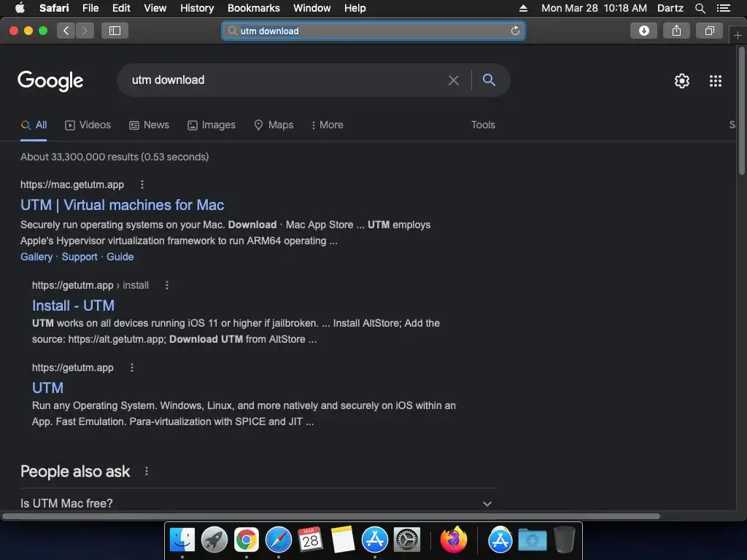Open Notification Center list icon

coord(724,8)
